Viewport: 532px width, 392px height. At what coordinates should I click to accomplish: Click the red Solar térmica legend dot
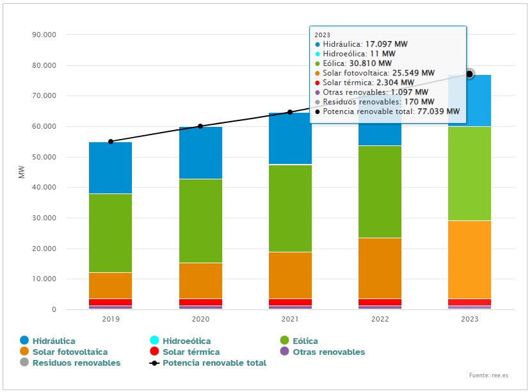(154, 351)
